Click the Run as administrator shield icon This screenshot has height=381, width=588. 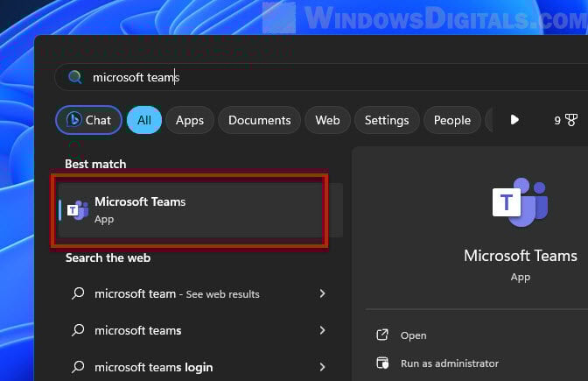pyautogui.click(x=382, y=363)
